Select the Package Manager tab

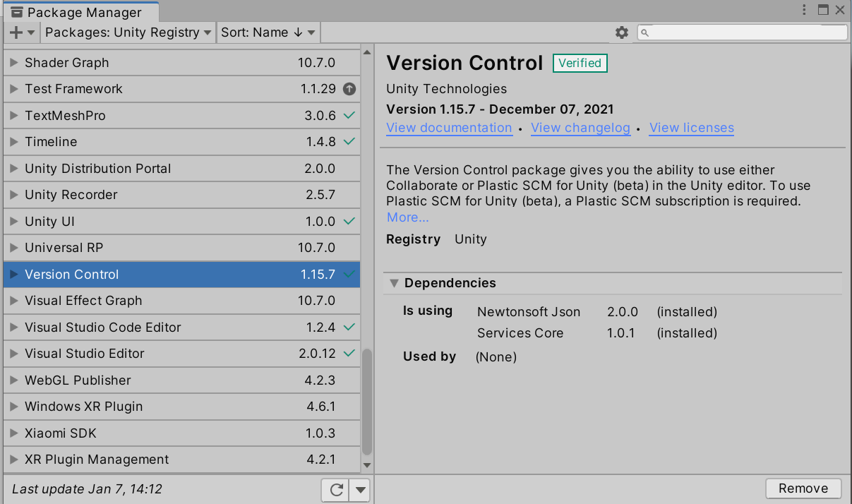(80, 12)
